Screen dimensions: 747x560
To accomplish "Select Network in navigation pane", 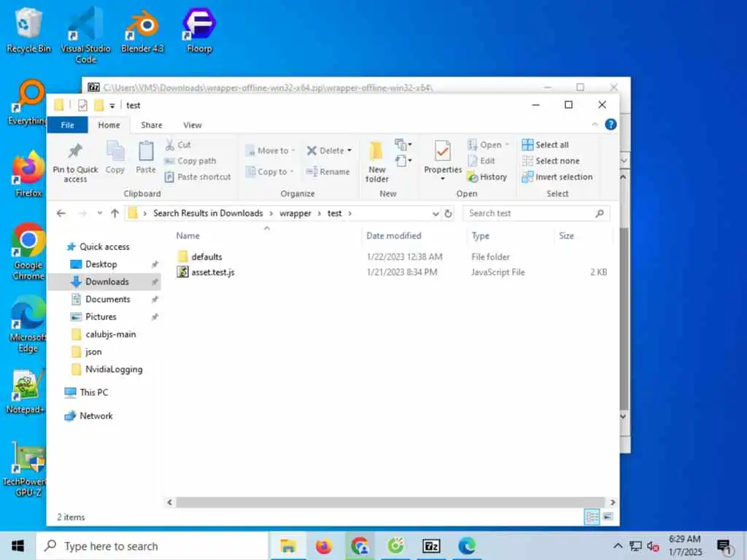I will [96, 416].
